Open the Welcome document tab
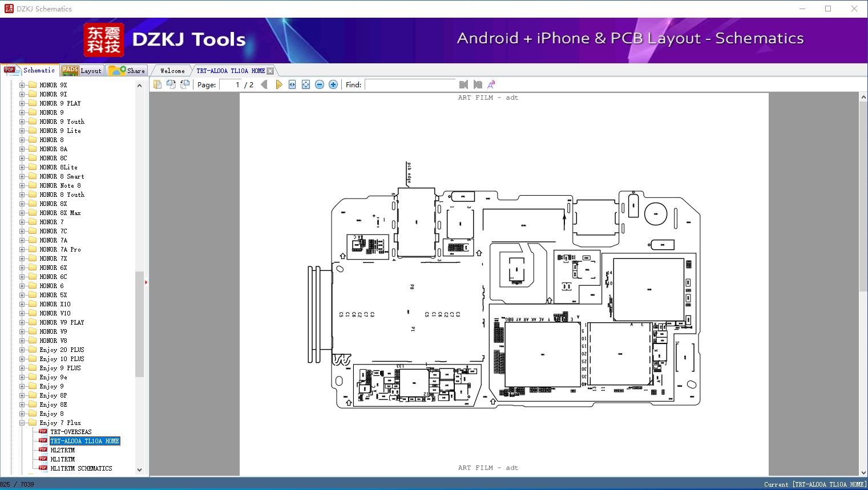This screenshot has height=490, width=868. (x=172, y=71)
